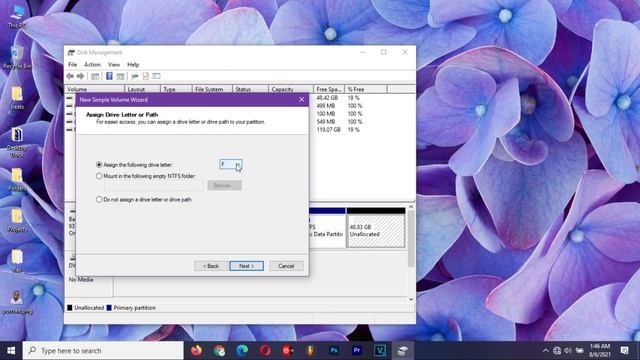Select the Projects folder on desktop
640x360 pixels.
pyautogui.click(x=17, y=221)
